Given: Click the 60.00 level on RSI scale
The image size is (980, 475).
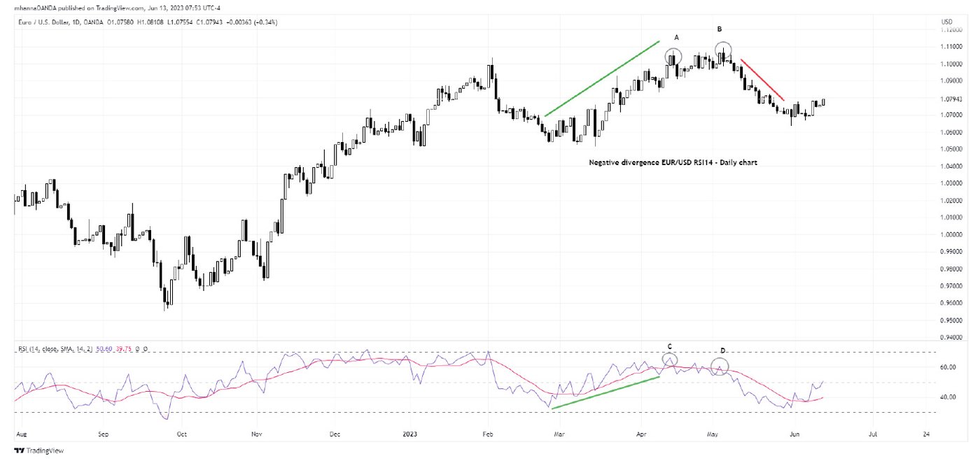Looking at the screenshot, I should pyautogui.click(x=947, y=367).
